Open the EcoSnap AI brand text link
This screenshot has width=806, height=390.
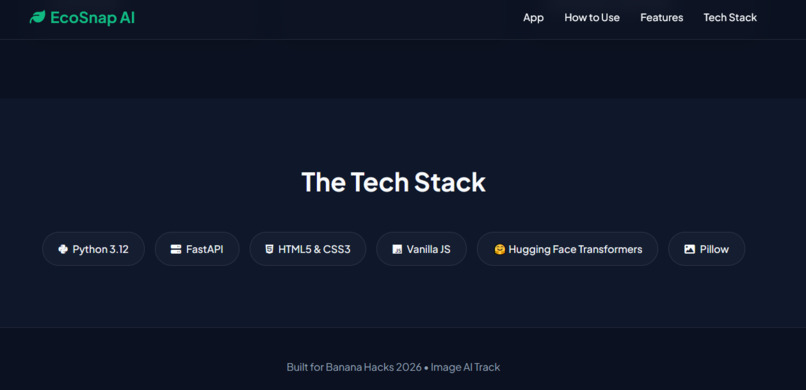(x=93, y=17)
